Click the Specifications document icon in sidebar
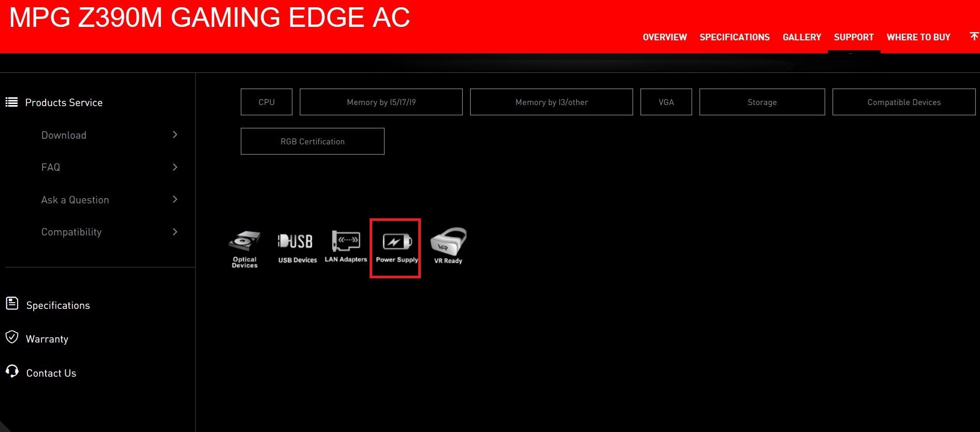This screenshot has width=980, height=432. 12,304
